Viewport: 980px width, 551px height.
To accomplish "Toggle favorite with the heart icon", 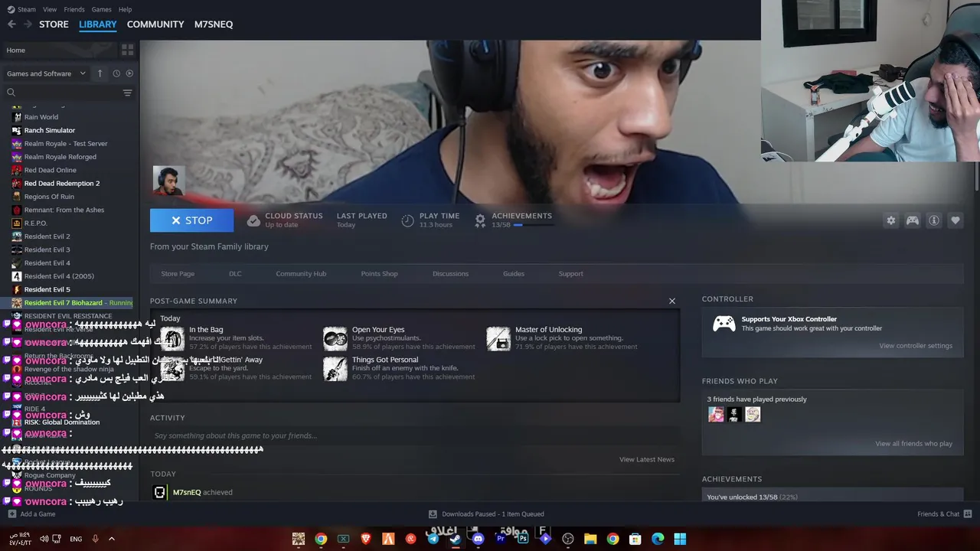I will point(955,220).
